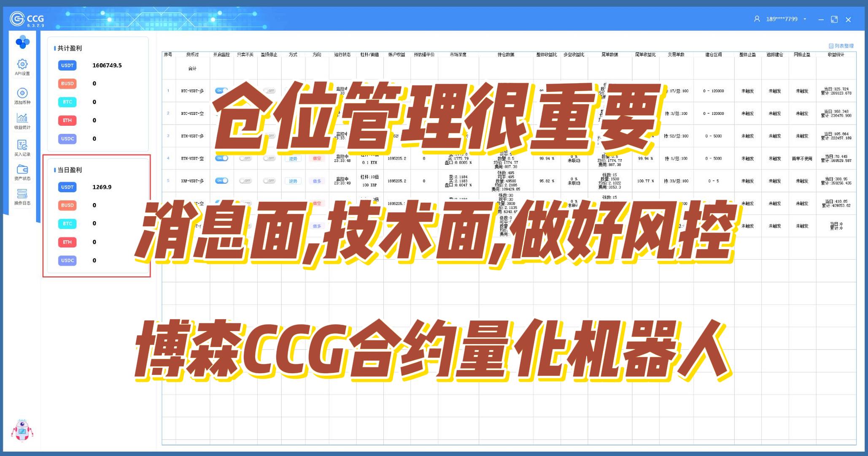
Task: Click 尾单收益比 cell 100.77 %
Action: [646, 181]
